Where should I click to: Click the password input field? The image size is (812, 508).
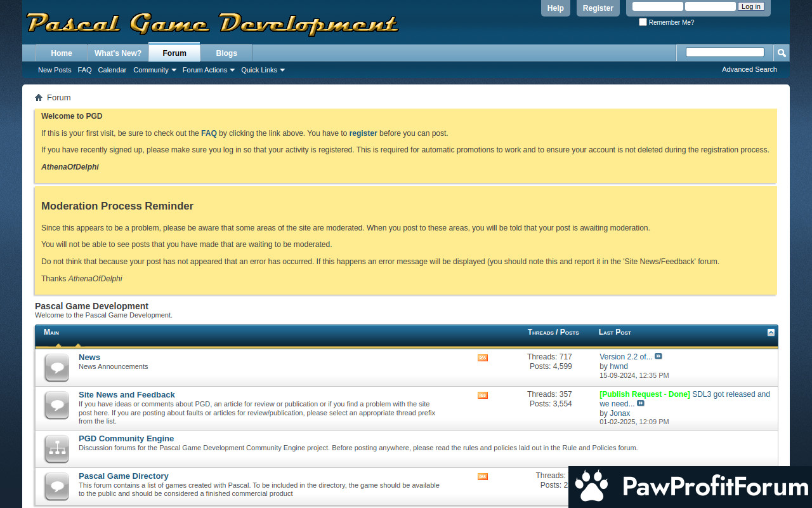point(710,6)
